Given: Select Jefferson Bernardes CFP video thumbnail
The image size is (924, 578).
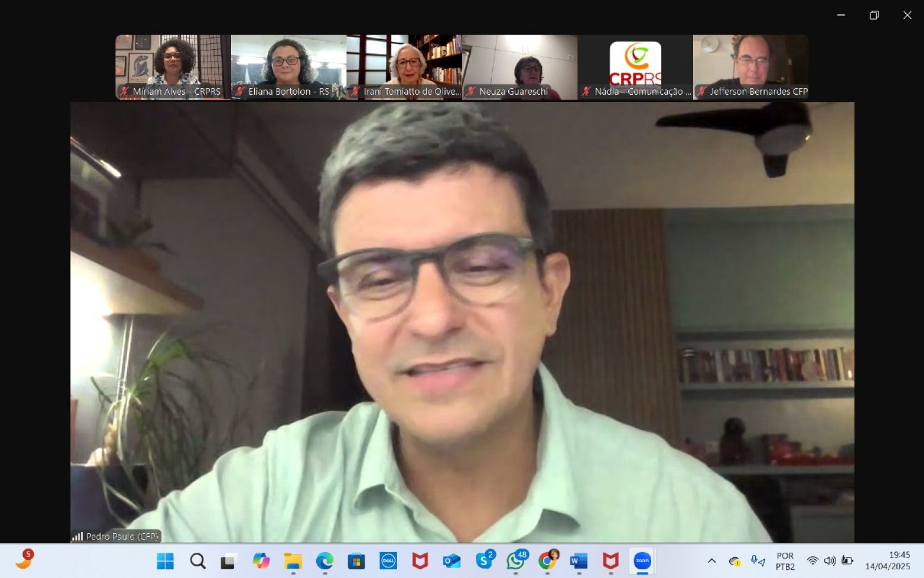Looking at the screenshot, I should tap(750, 67).
